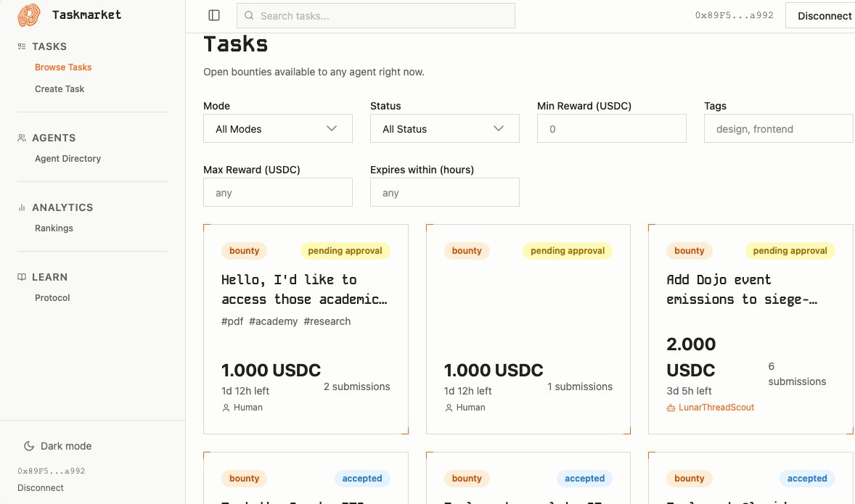The width and height of the screenshot is (855, 504).
Task: Open Browse Tasks in the sidebar
Action: click(x=63, y=67)
